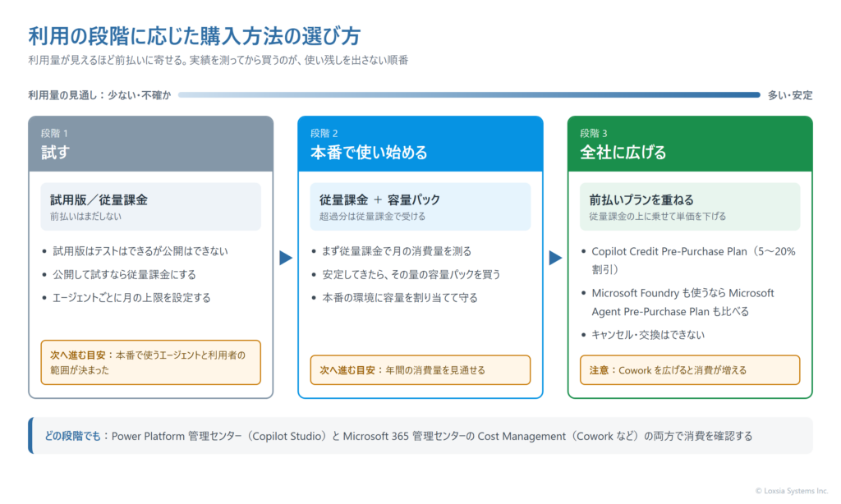Click the box 年間の消費量を見通せる
The image size is (841, 504).
tap(420, 370)
